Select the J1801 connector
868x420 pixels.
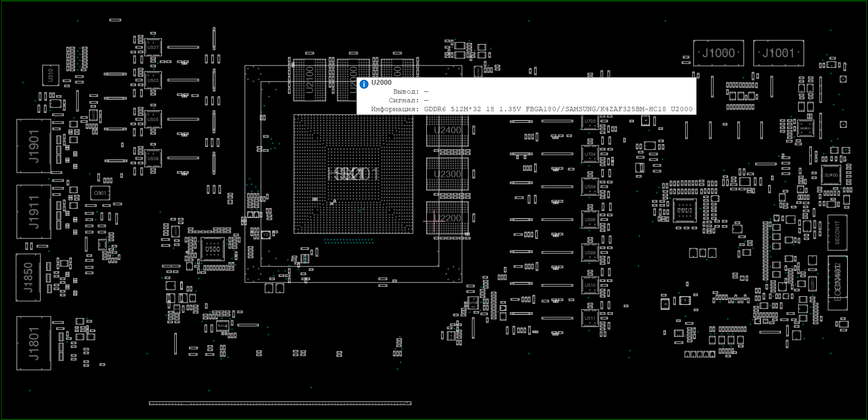(x=34, y=343)
